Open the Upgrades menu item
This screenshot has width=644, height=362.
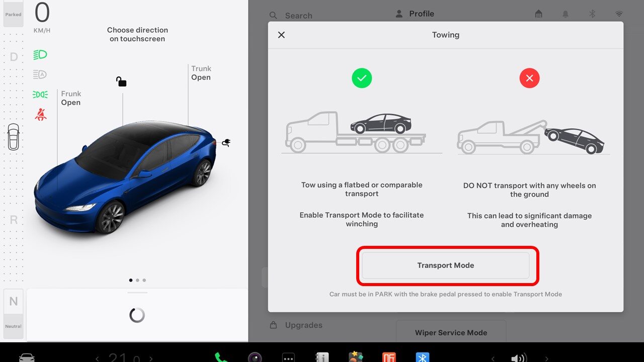[303, 325]
